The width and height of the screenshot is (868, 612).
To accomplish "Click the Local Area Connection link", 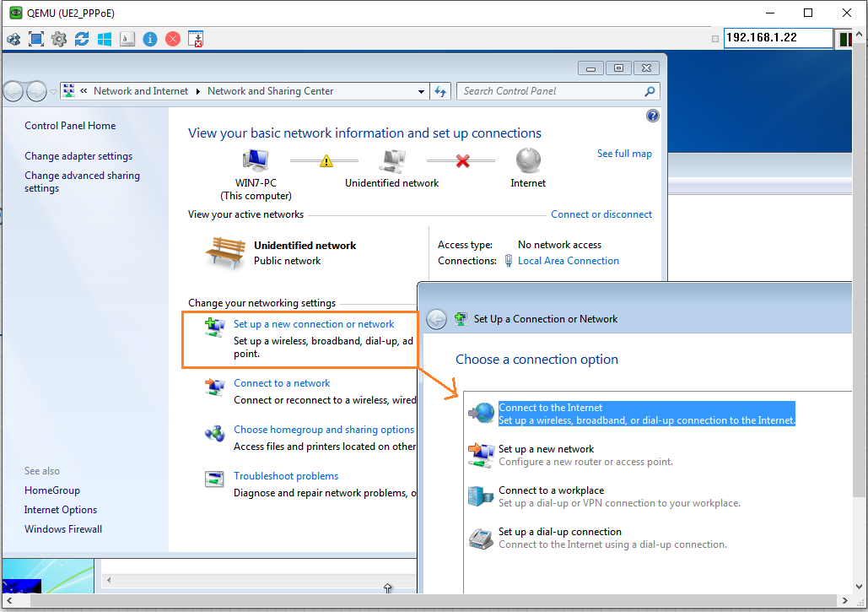I will [x=569, y=260].
